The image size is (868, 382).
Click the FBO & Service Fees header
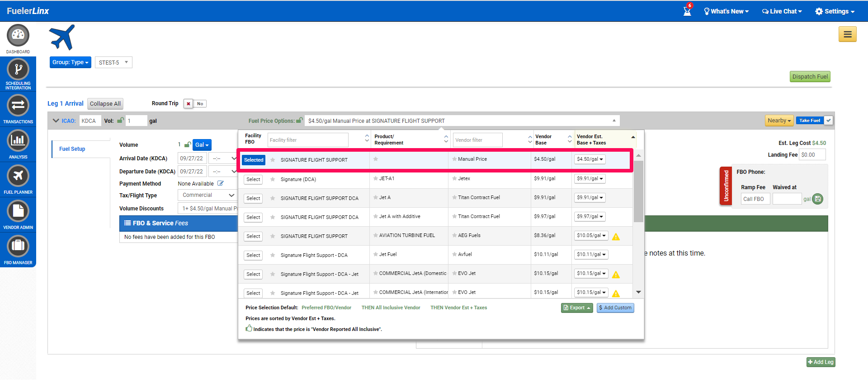click(179, 223)
